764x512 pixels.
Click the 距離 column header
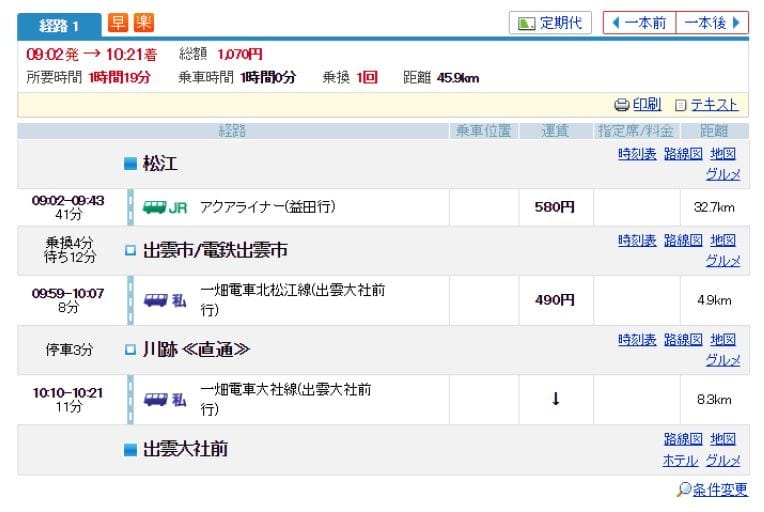714,131
